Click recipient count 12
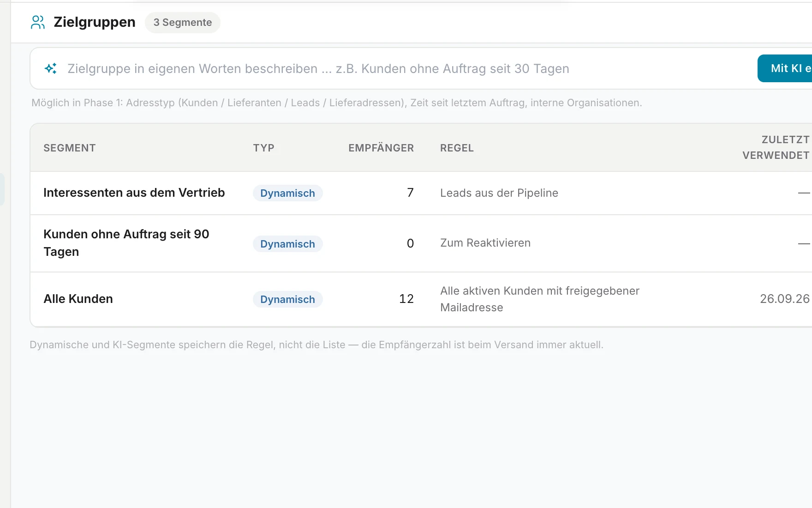The width and height of the screenshot is (812, 508). (406, 299)
